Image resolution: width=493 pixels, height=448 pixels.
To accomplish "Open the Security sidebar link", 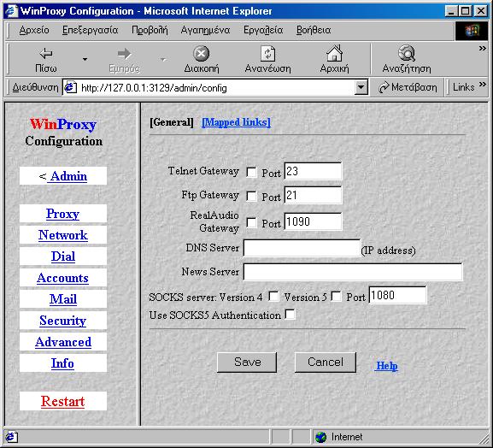I will (x=62, y=321).
